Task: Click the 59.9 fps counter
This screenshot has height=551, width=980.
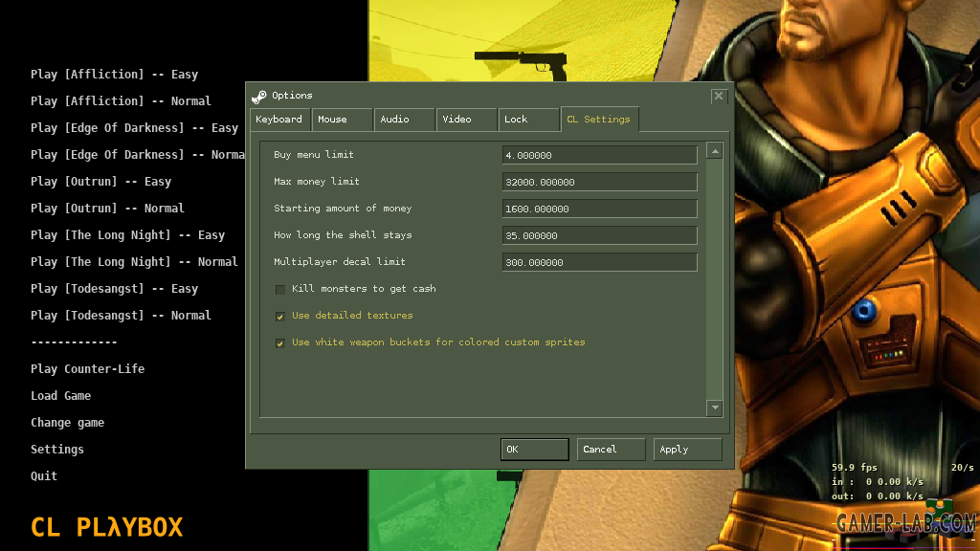Action: coord(855,467)
